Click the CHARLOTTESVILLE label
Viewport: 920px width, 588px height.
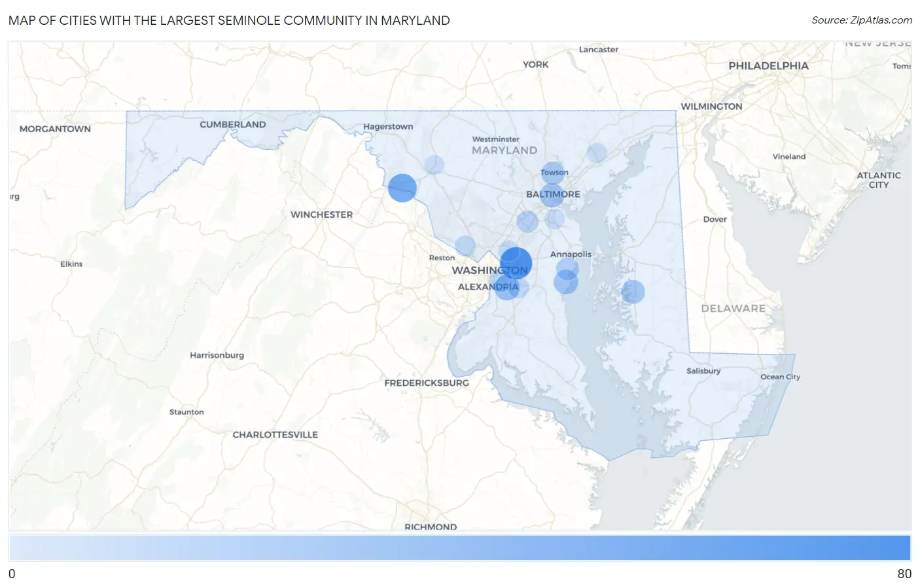(x=275, y=434)
